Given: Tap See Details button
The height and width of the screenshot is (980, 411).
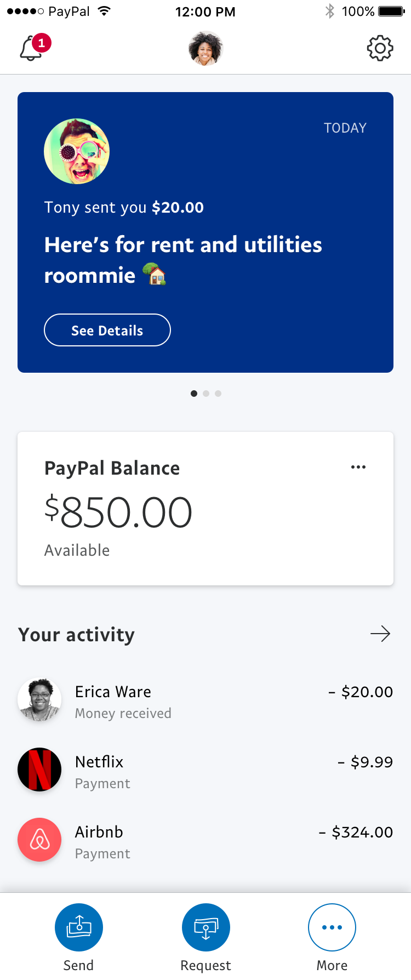Looking at the screenshot, I should pyautogui.click(x=107, y=330).
